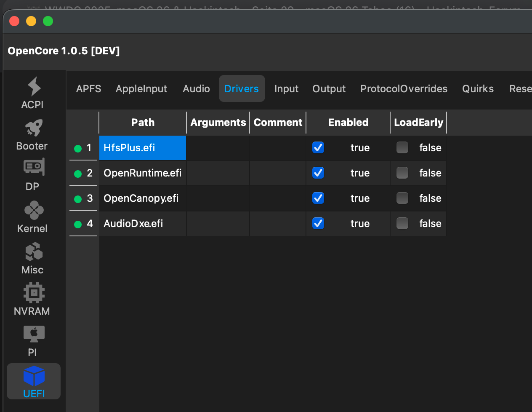The image size is (532, 412).
Task: Open the Misc cubes icon
Action: 34,252
